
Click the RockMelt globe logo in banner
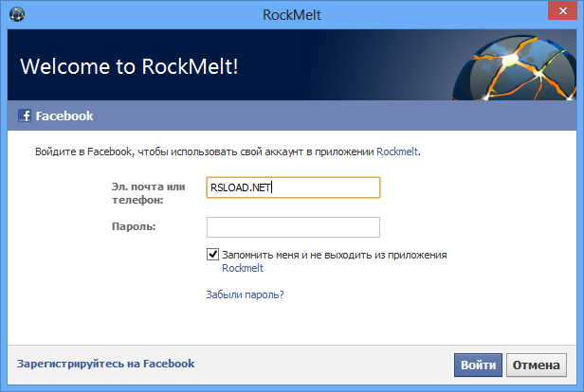click(x=515, y=67)
